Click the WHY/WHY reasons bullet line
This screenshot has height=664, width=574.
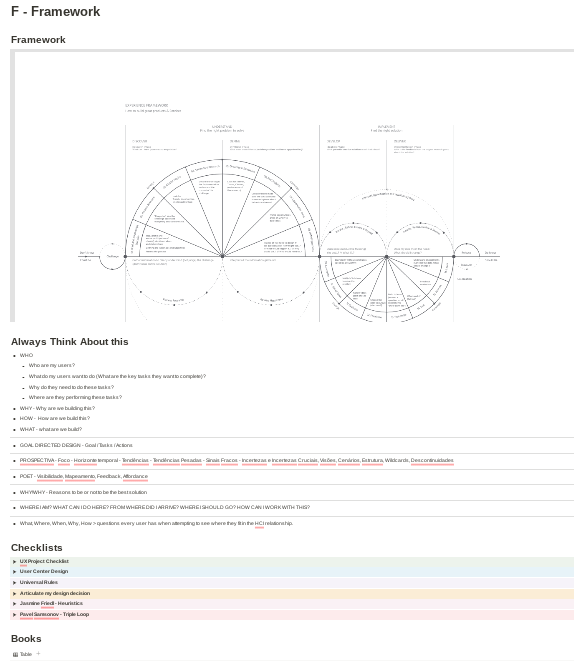[x=83, y=492]
